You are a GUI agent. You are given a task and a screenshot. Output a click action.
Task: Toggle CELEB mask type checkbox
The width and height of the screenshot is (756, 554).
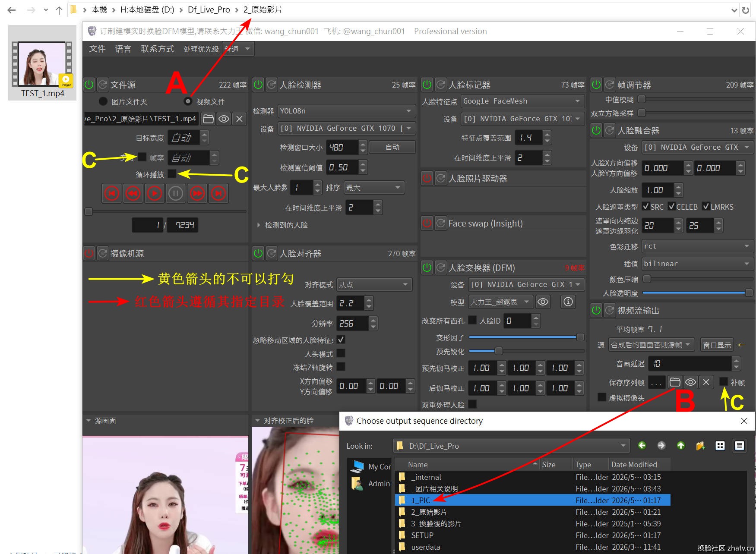pos(672,206)
